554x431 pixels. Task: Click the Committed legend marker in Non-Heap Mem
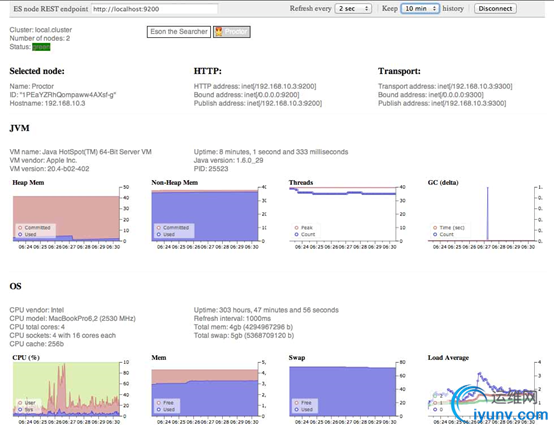159,228
